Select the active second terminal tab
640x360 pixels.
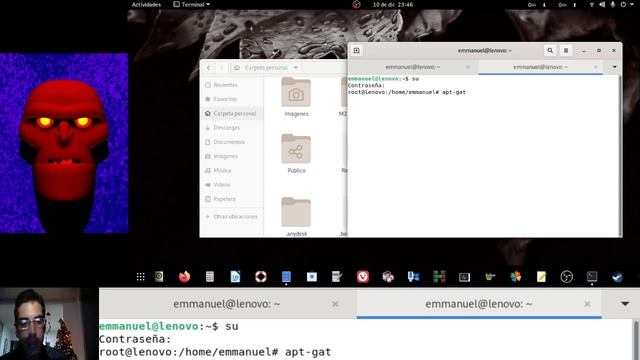[x=540, y=67]
